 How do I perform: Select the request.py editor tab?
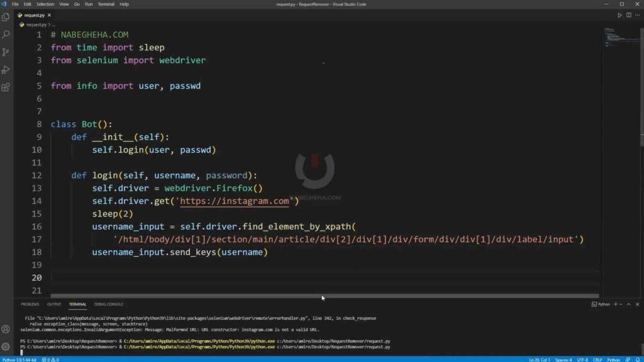point(35,15)
